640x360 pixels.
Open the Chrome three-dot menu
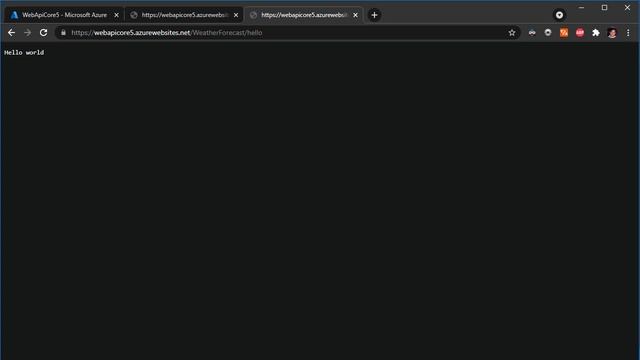[628, 33]
